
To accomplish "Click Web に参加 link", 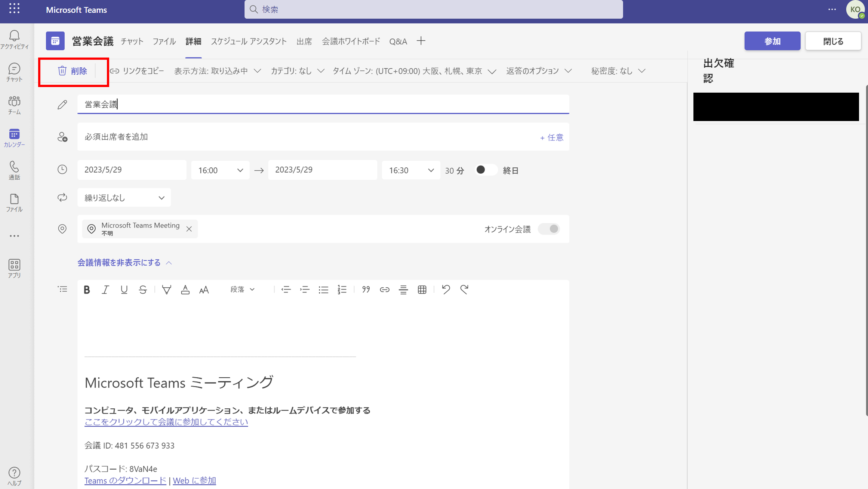I will coord(194,480).
